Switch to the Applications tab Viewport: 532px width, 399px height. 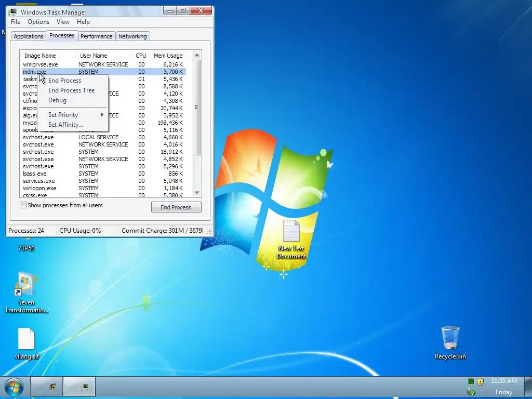coord(29,36)
